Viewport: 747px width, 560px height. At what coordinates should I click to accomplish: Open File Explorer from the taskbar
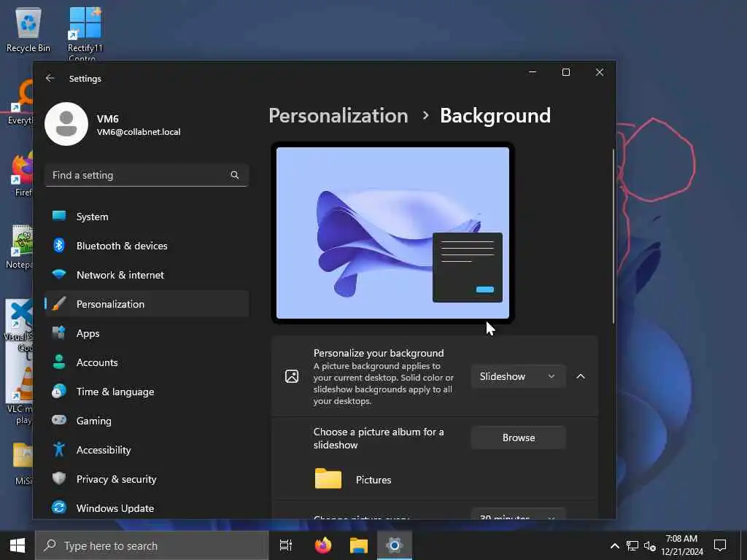[359, 545]
